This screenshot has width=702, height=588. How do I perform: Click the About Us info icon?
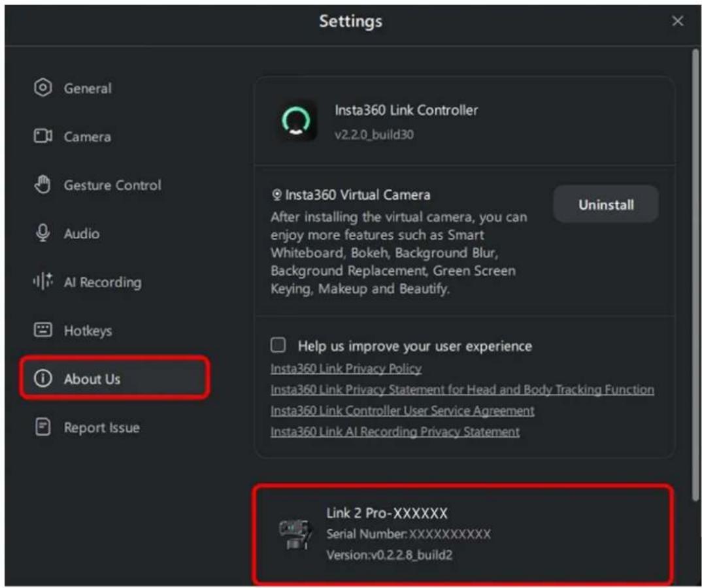point(43,378)
